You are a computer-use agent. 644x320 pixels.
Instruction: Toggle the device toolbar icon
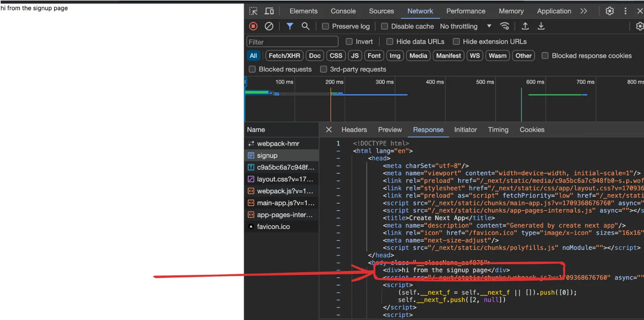point(269,11)
